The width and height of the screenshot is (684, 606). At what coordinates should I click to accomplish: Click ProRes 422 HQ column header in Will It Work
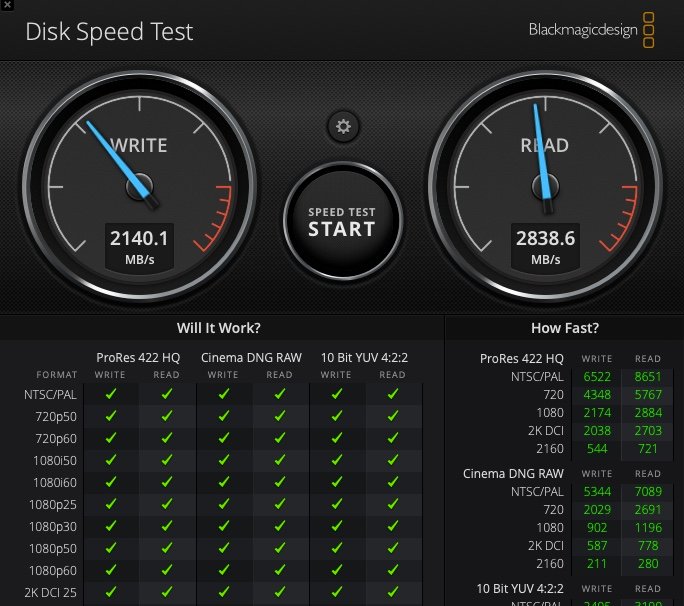(x=138, y=358)
